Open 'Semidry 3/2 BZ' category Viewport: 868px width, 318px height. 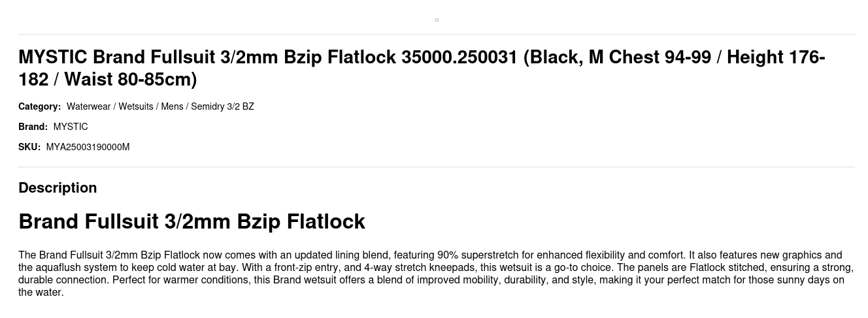[x=222, y=106]
